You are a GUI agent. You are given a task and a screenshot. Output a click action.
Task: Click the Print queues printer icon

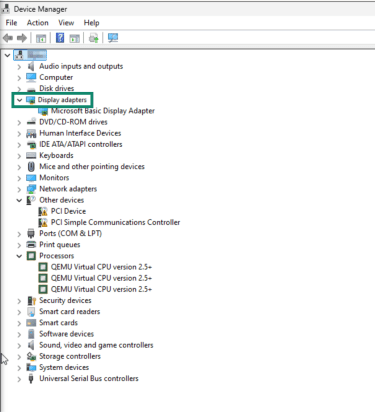(31, 245)
